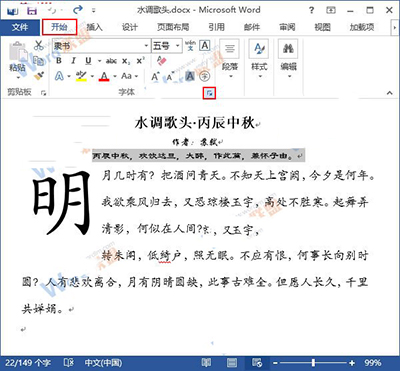Screen dimensions: 400x371
Task: Open the 文件 File tab
Action: click(x=20, y=27)
